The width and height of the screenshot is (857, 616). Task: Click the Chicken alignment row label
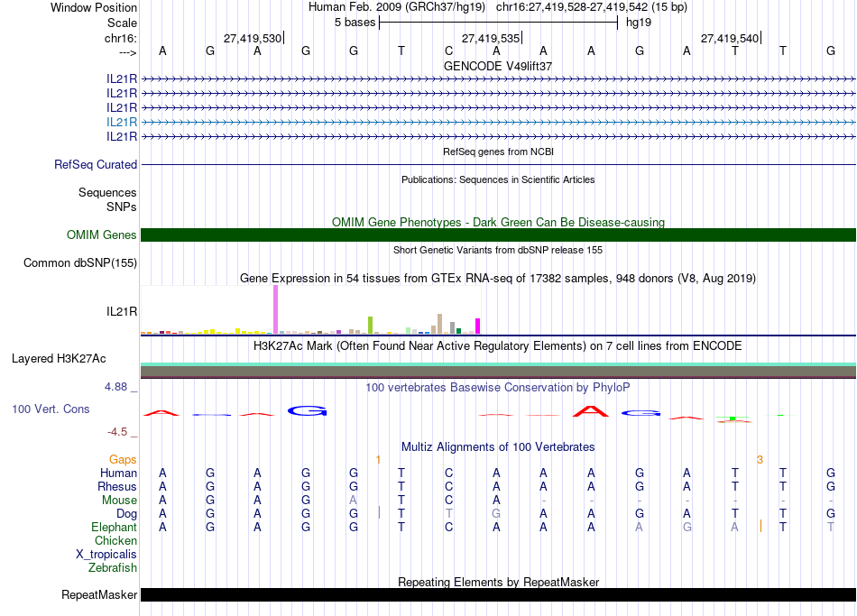click(115, 541)
